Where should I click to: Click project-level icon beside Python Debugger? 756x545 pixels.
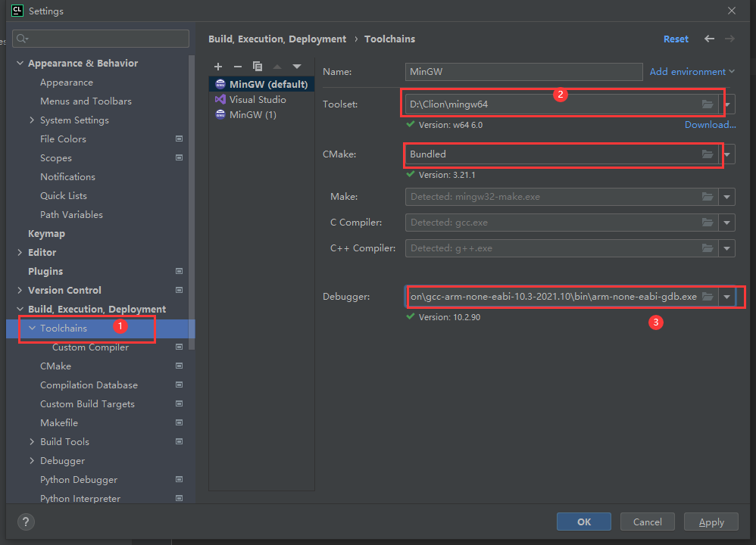(x=179, y=479)
